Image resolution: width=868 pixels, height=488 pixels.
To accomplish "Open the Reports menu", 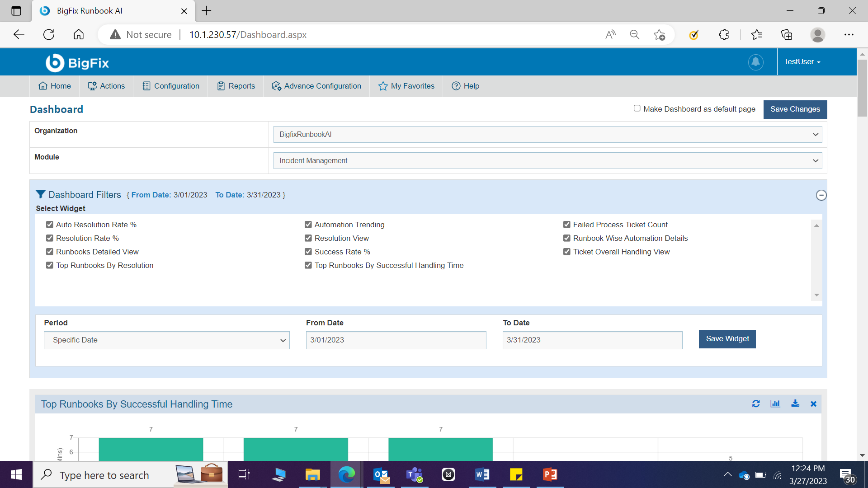I will click(236, 86).
